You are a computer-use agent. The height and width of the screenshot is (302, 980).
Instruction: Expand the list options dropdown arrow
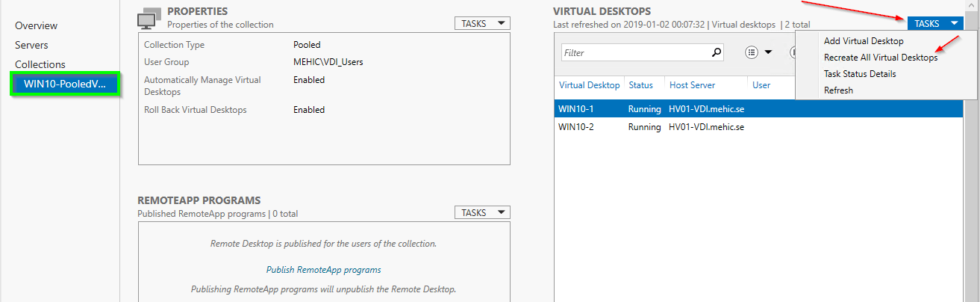pos(768,52)
